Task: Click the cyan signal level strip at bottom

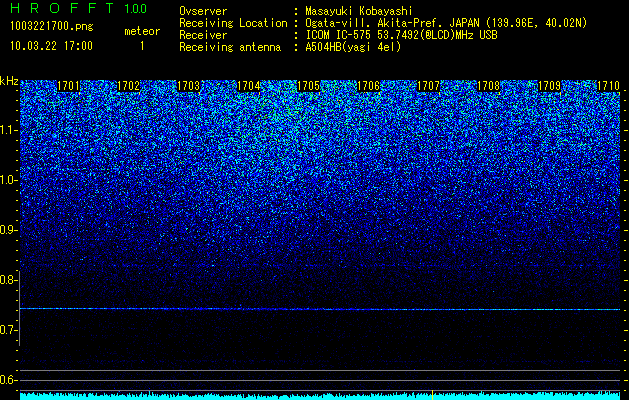Action: pos(320,396)
